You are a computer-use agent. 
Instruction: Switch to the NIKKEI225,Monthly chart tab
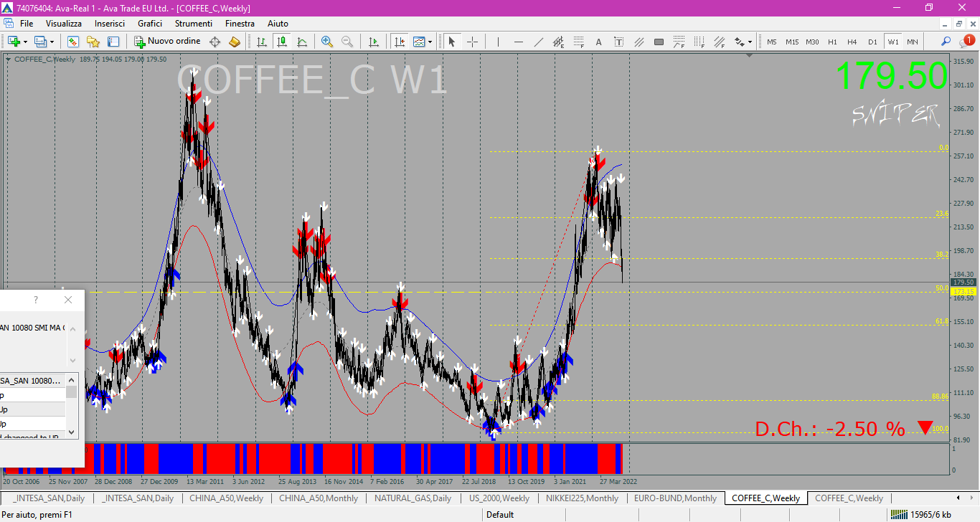point(582,498)
